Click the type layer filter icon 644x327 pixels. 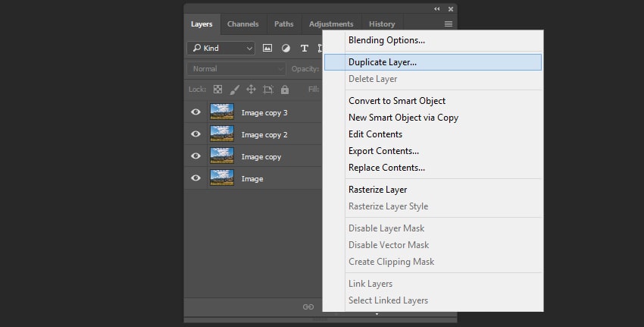[305, 48]
